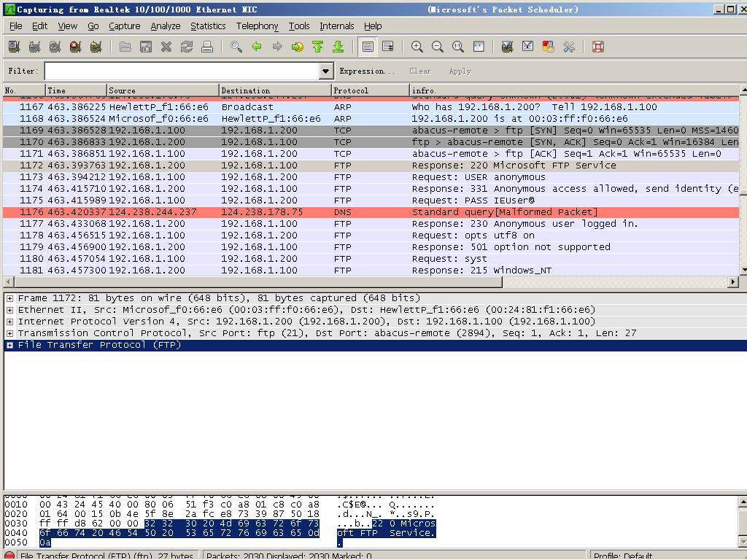Viewport: 747px width, 560px height.
Task: Select packet 1167 ARP broadcast row
Action: pos(371,107)
